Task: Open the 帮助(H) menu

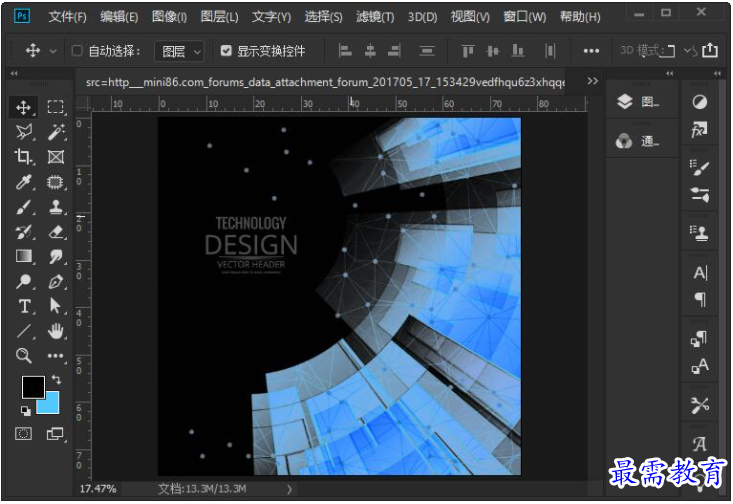Action: coord(580,17)
